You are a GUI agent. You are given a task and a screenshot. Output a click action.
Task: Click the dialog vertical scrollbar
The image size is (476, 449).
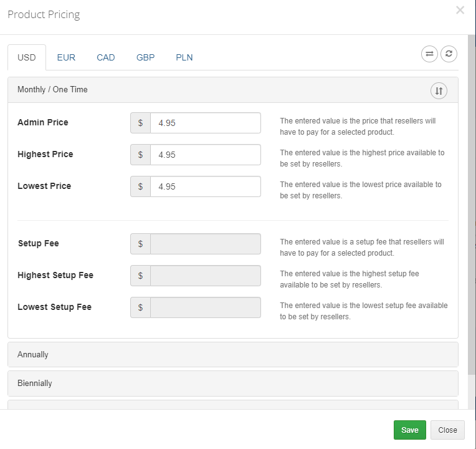pos(472,205)
